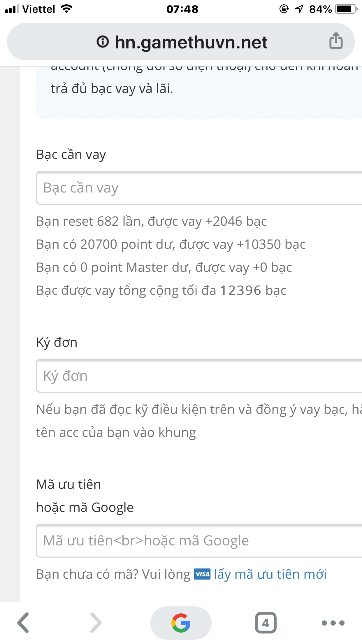This screenshot has height=644, width=362.
Task: Go back with the left arrow
Action: (x=23, y=623)
